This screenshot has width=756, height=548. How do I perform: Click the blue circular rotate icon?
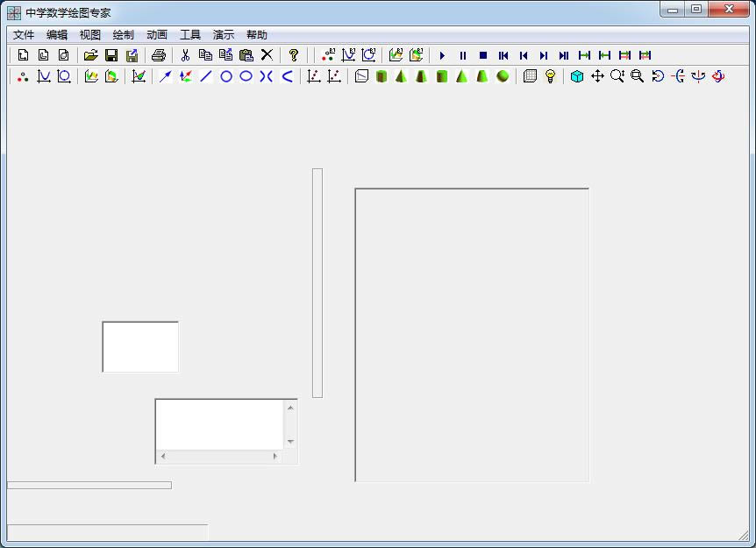click(x=658, y=76)
